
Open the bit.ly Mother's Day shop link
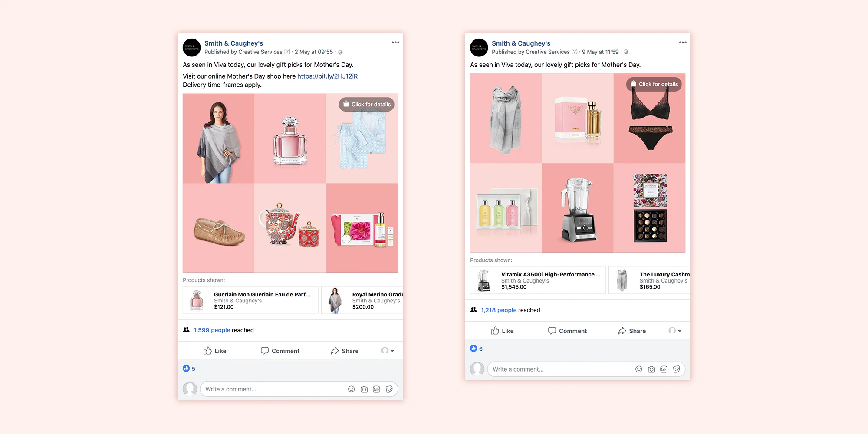click(x=327, y=76)
